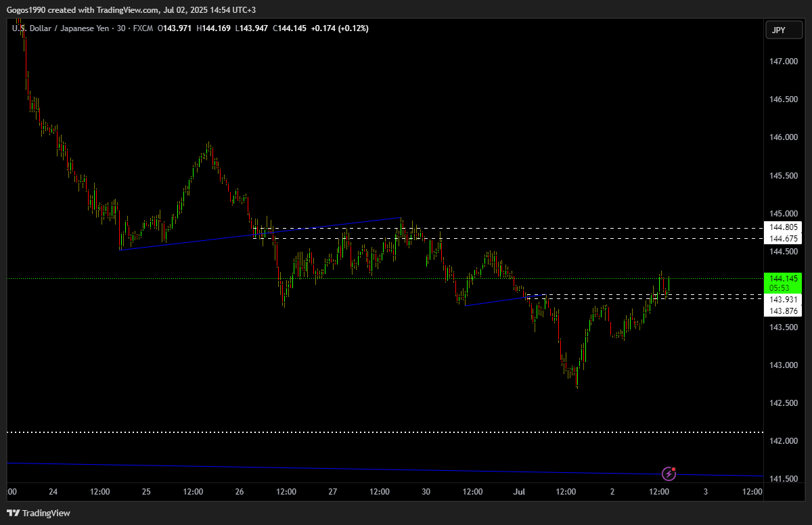Click date 25 on the time axis
This screenshot has width=812, height=525.
(147, 492)
